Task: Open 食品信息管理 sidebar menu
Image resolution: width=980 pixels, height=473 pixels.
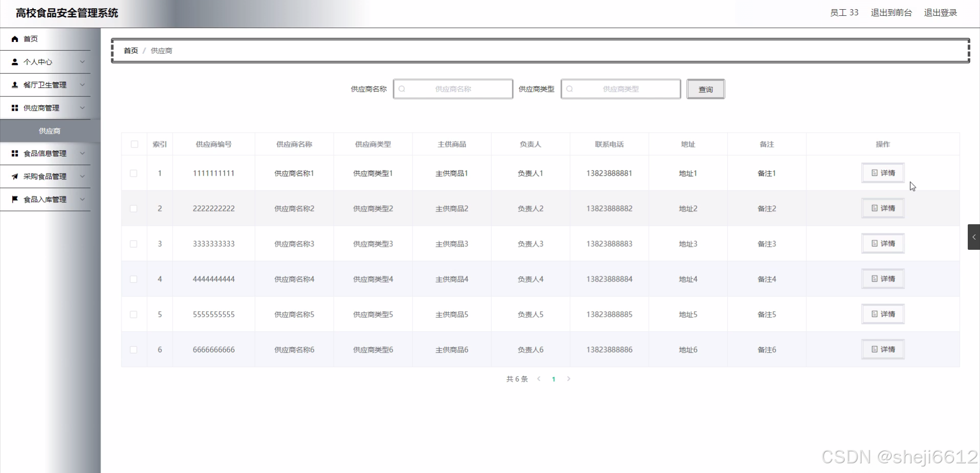Action: click(x=45, y=153)
